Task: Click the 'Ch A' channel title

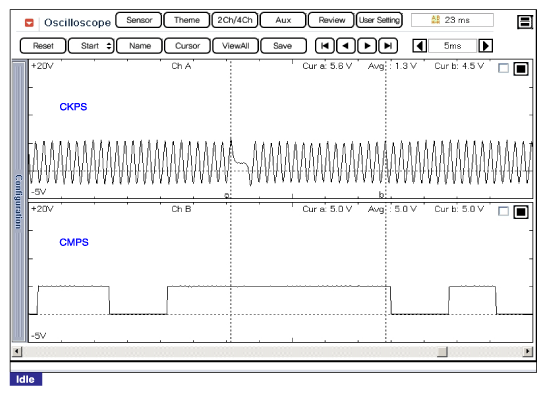Action: (x=181, y=66)
